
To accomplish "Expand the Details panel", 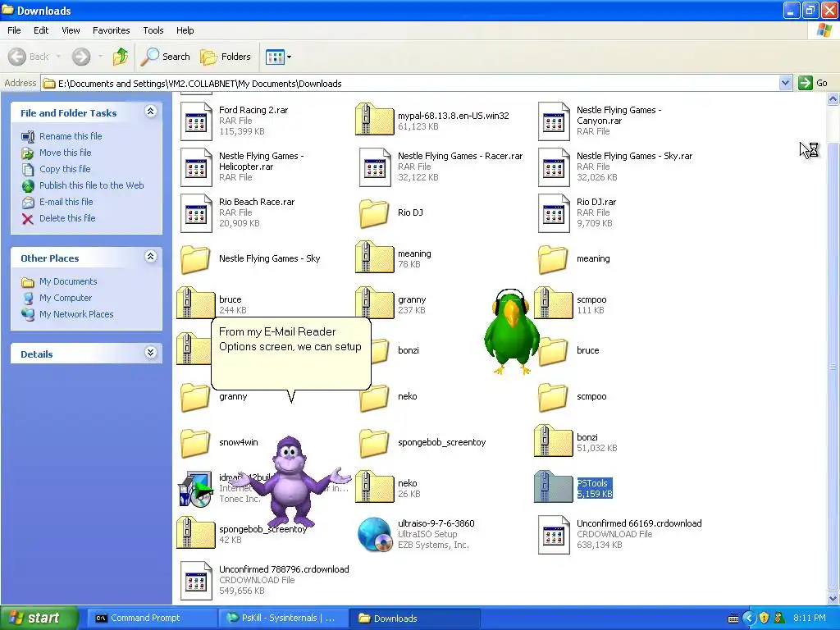I will pyautogui.click(x=151, y=353).
